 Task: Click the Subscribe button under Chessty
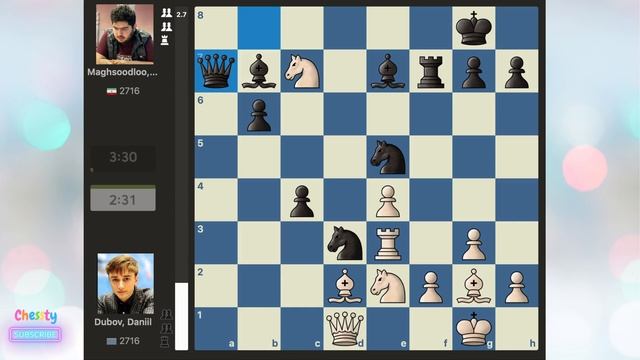[35, 334]
